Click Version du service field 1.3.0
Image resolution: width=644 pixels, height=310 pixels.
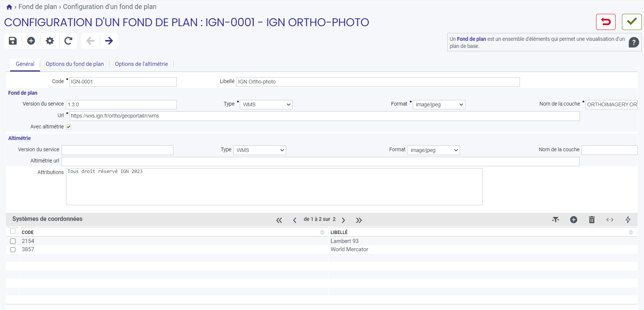click(x=121, y=104)
